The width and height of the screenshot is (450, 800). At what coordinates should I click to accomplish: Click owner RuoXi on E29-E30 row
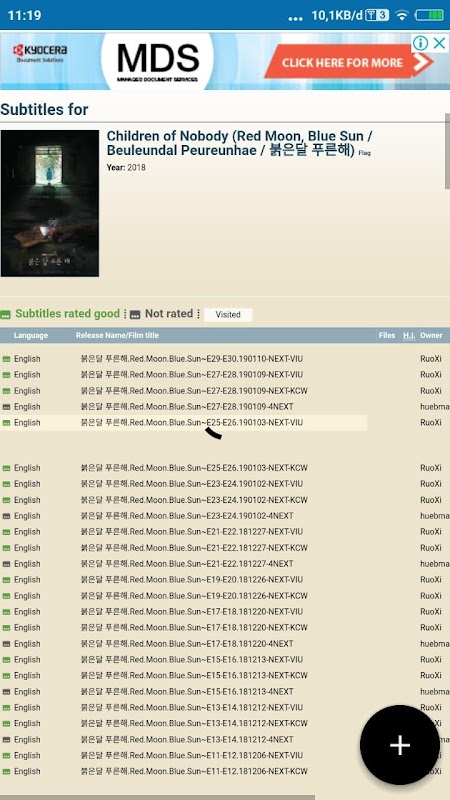(431, 359)
